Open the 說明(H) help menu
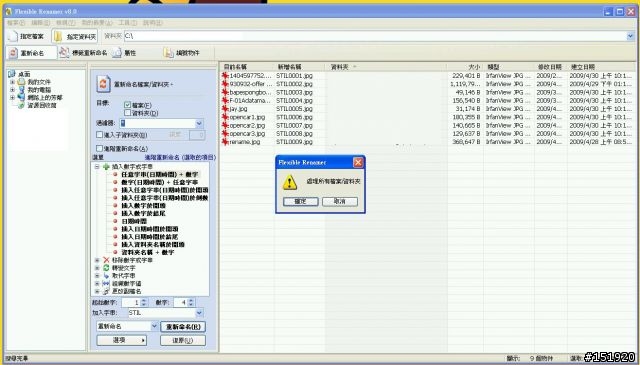 (x=153, y=23)
